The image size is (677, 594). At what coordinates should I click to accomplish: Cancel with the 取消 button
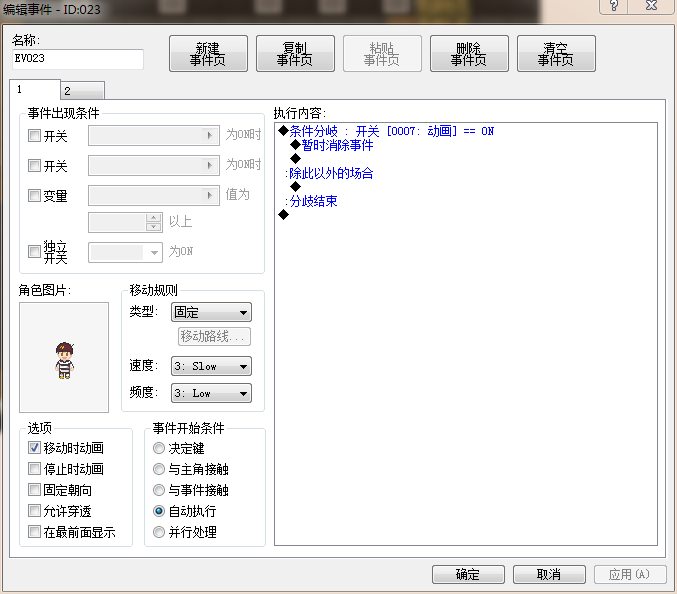coord(549,575)
